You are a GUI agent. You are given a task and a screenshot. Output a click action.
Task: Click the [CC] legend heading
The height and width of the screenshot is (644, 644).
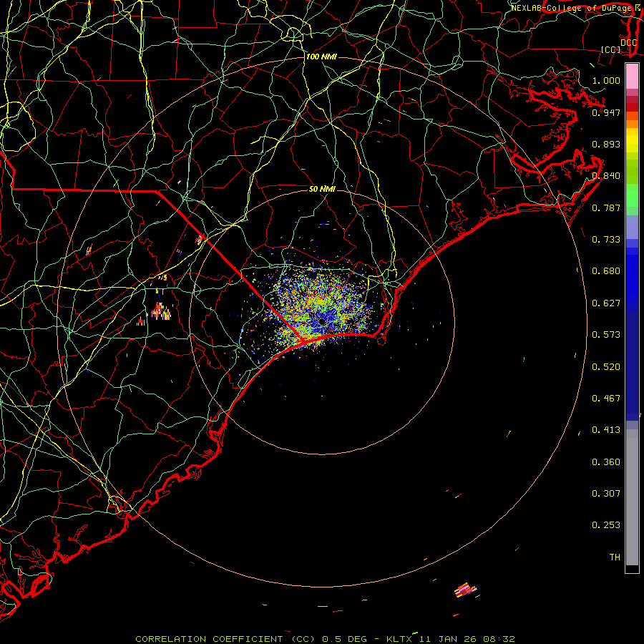[611, 49]
